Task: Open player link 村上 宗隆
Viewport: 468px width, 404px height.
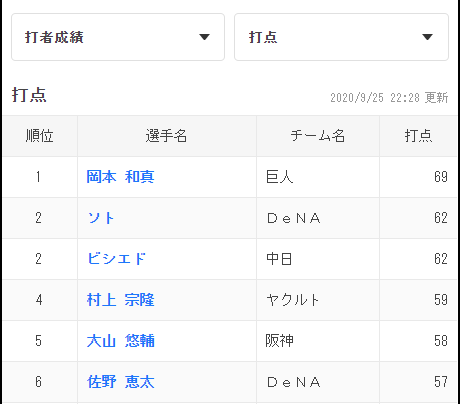Action: 120,300
